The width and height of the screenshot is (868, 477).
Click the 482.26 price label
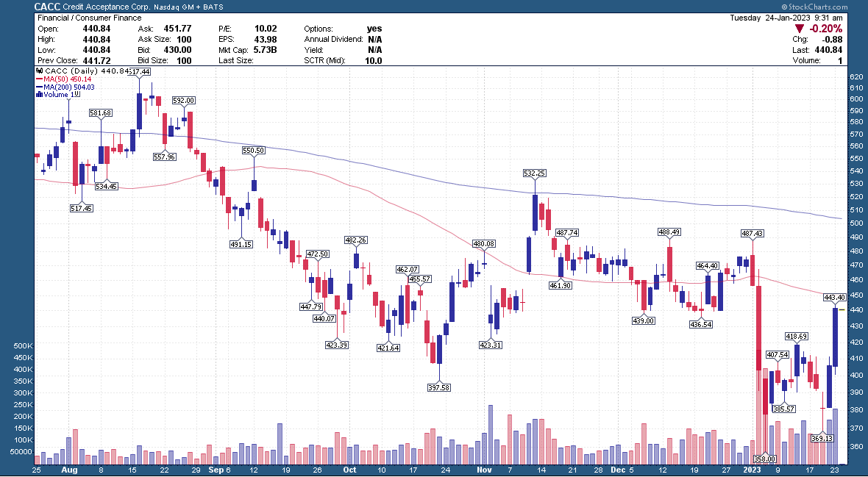(356, 240)
